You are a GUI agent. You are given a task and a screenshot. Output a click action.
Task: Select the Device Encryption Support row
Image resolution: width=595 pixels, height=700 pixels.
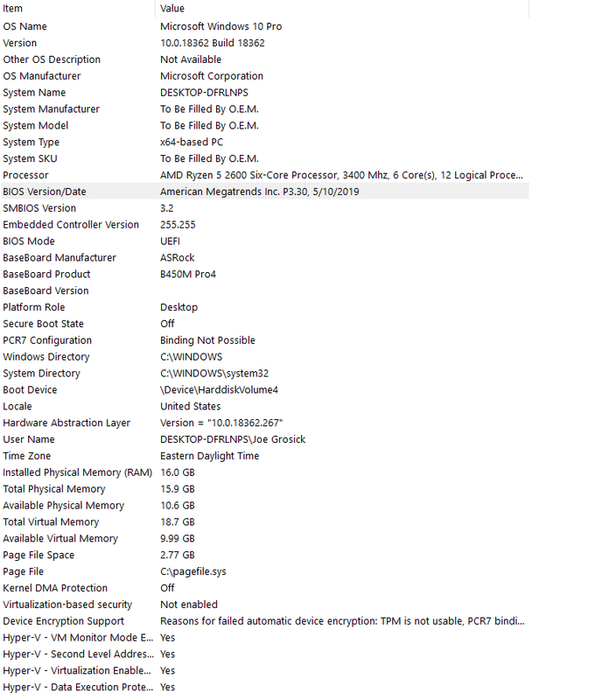coord(265,621)
